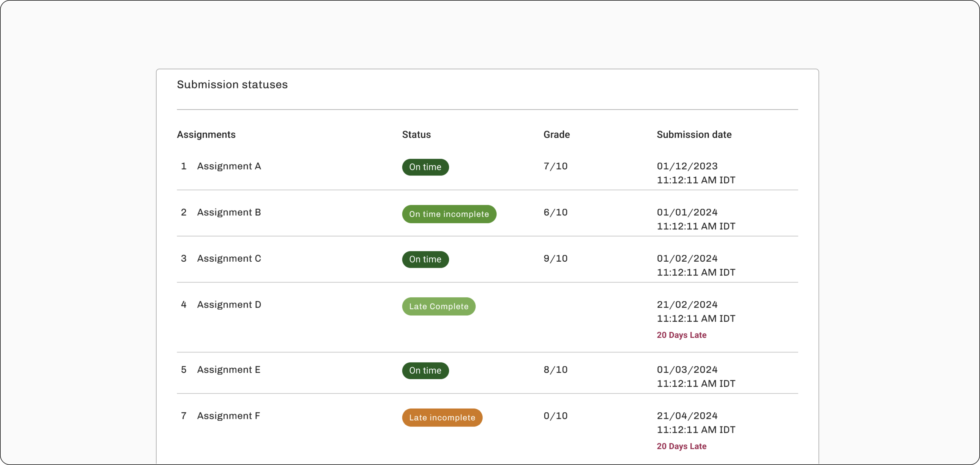The height and width of the screenshot is (465, 980).
Task: Select the Late incomplete orange badge
Action: (442, 418)
